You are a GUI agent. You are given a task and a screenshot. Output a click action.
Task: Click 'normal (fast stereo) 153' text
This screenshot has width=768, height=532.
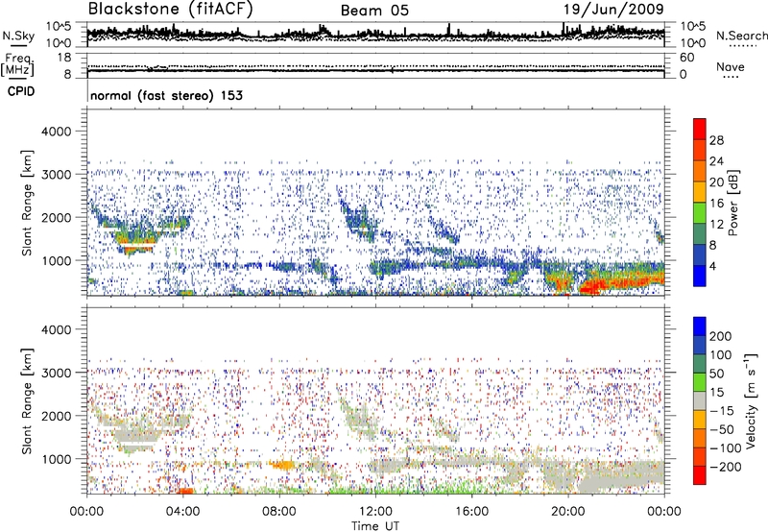point(166,95)
